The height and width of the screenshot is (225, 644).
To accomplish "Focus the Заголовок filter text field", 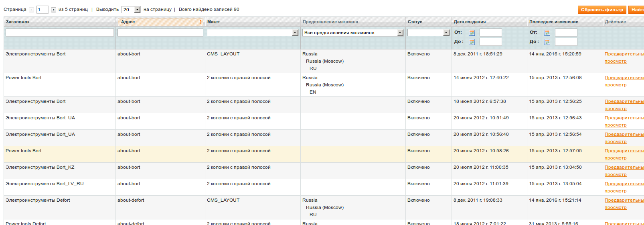I will pyautogui.click(x=60, y=33).
